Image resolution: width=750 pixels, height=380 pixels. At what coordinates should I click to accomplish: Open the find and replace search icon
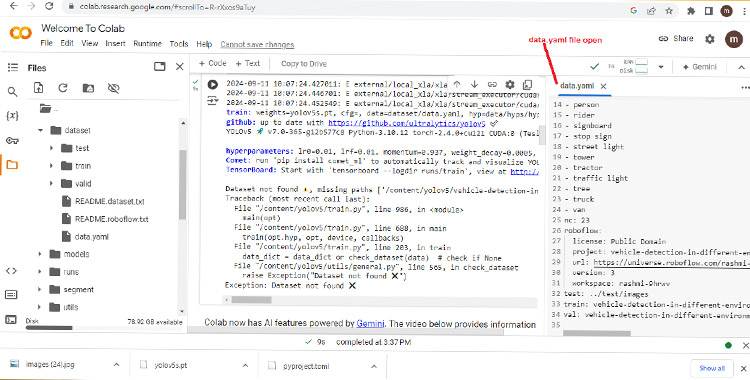12,91
